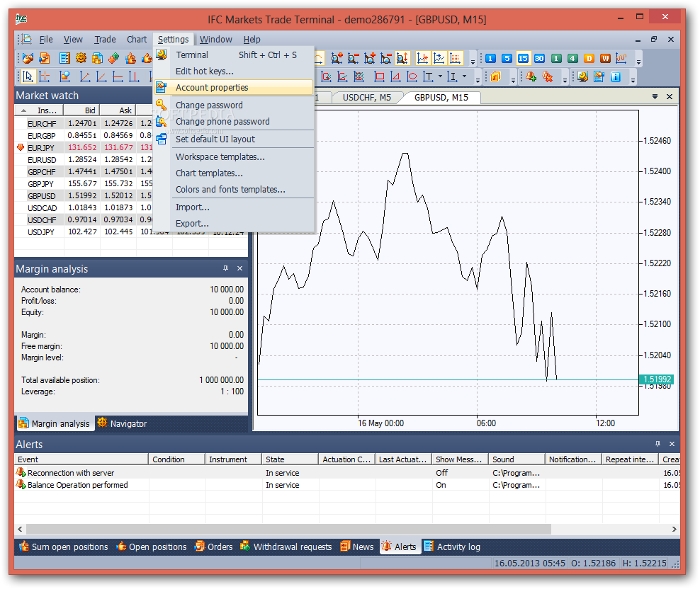Select the arrow cursor tool
This screenshot has width=700, height=589.
coord(28,76)
